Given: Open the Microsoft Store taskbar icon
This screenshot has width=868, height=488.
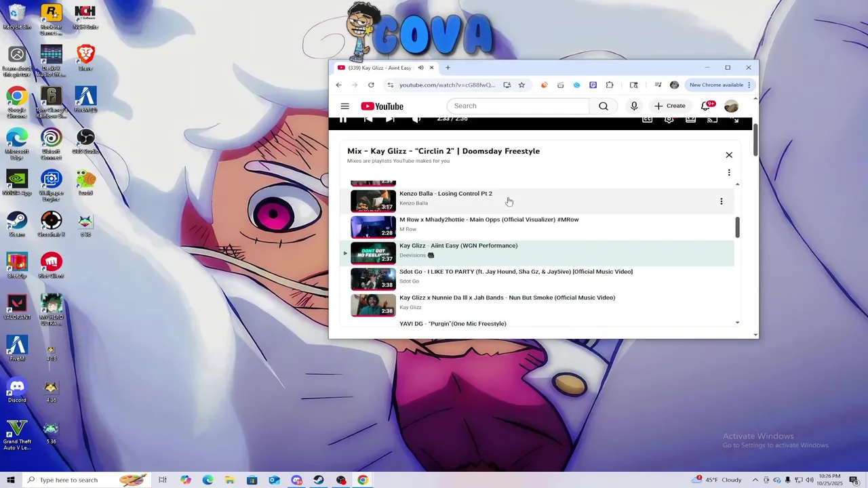Looking at the screenshot, I should tap(252, 480).
